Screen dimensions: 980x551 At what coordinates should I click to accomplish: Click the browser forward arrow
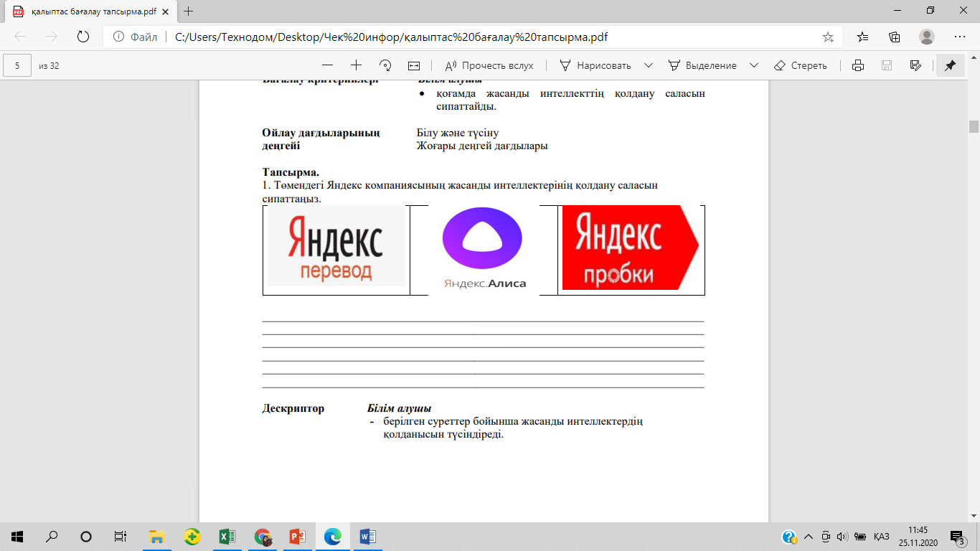pyautogui.click(x=52, y=37)
